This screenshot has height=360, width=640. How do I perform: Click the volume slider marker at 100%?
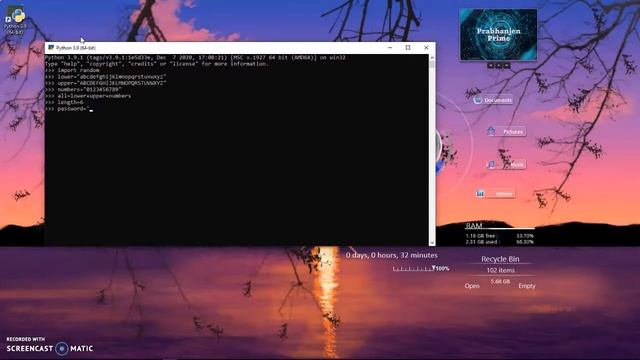(x=433, y=268)
